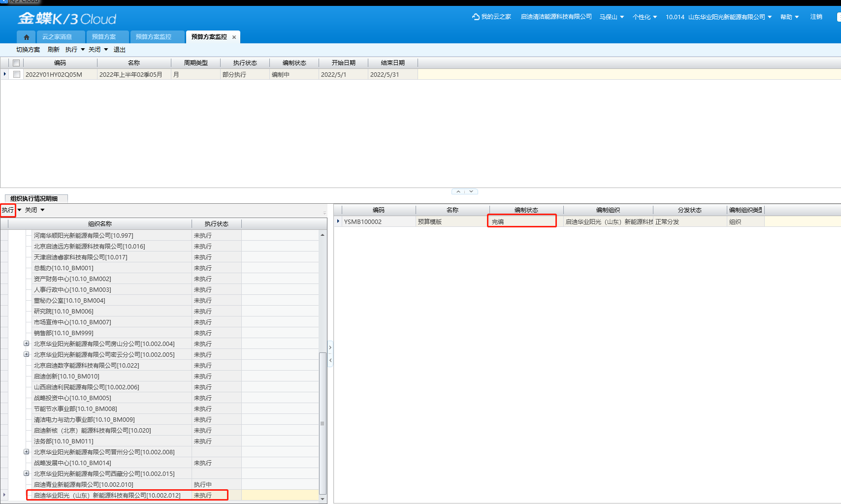Click tree scrollbar down arrow
This screenshot has width=841, height=504.
[x=323, y=499]
